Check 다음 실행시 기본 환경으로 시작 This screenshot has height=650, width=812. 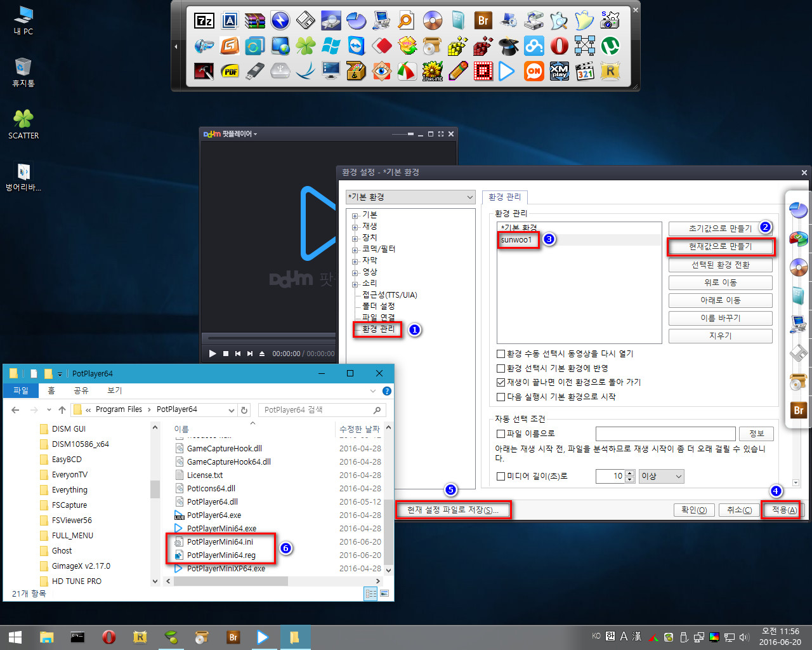click(x=501, y=397)
